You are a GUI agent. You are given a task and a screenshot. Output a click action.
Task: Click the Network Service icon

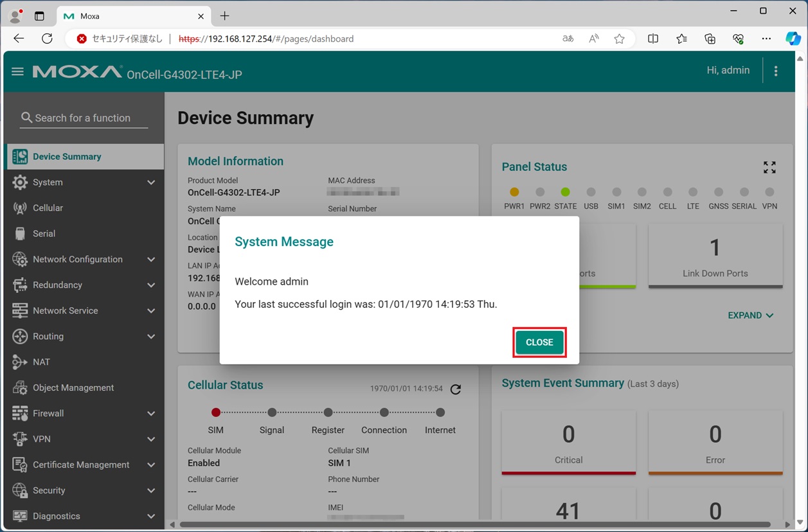point(20,311)
